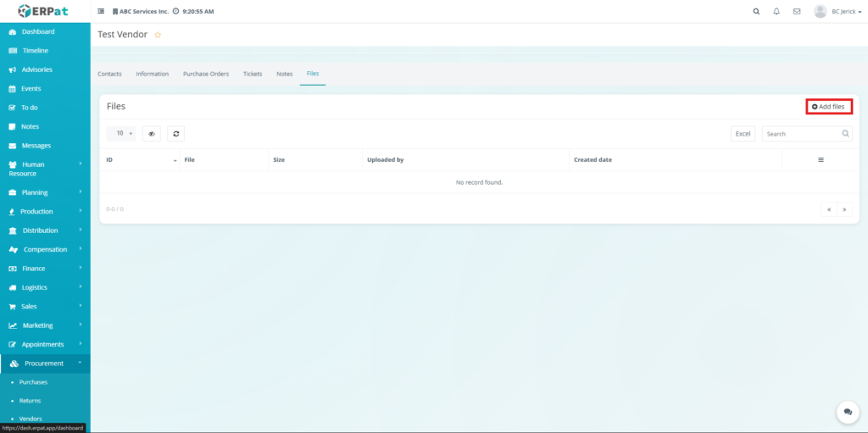This screenshot has width=868, height=433.
Task: Collapse the Procurement sidebar menu
Action: 45,364
